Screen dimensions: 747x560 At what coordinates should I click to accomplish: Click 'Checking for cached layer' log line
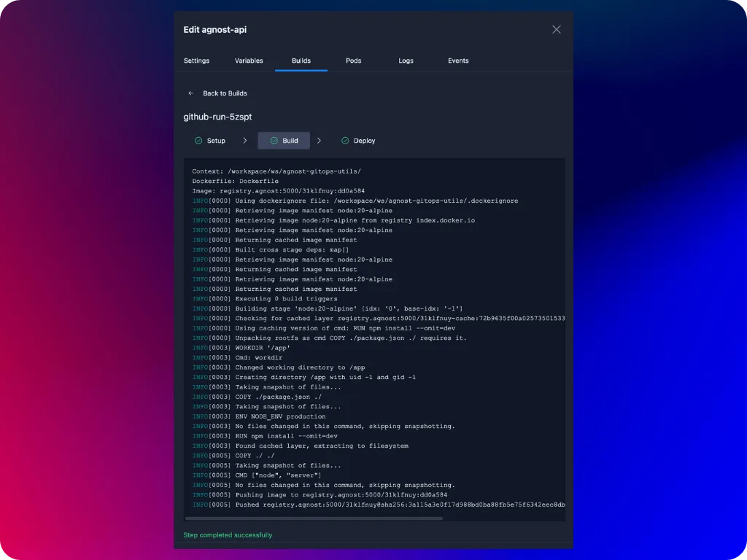coord(379,319)
